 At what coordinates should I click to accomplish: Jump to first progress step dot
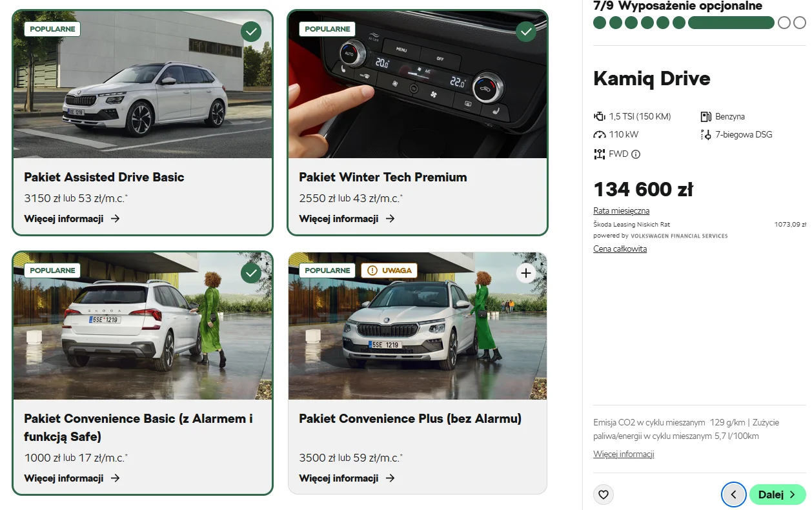pyautogui.click(x=600, y=23)
